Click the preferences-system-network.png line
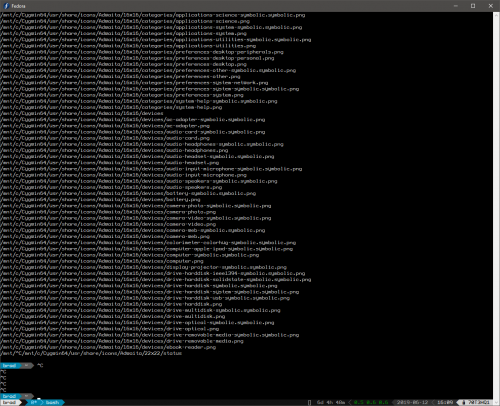The height and width of the screenshot is (406, 500). point(134,83)
